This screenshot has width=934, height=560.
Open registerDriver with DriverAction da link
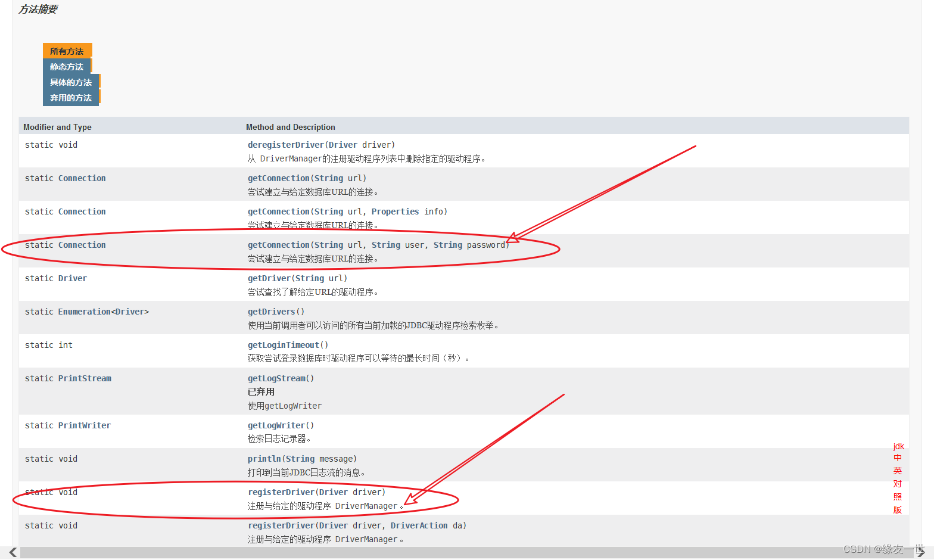click(281, 525)
